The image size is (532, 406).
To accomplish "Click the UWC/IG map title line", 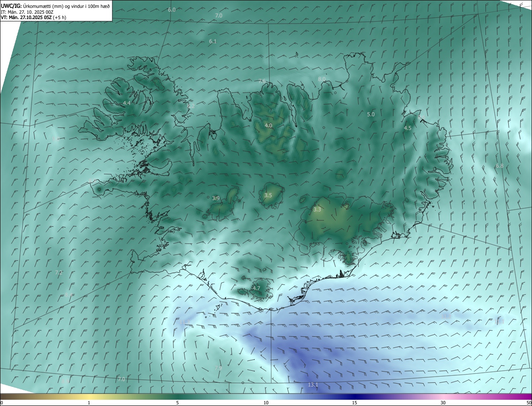I will [55, 6].
